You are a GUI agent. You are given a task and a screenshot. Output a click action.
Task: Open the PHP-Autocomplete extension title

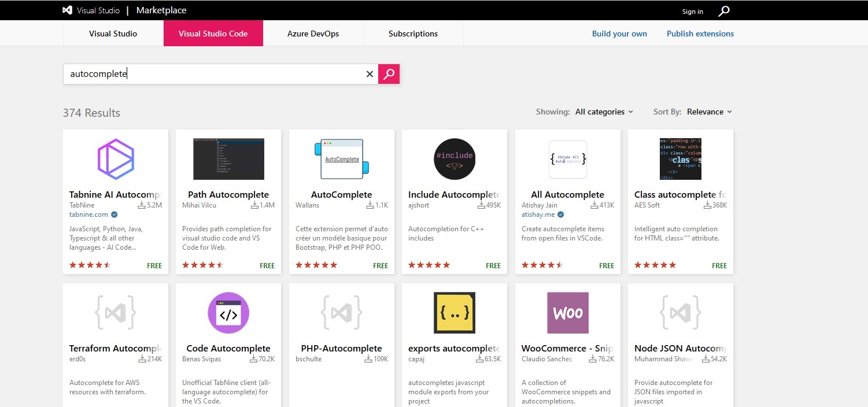click(342, 349)
